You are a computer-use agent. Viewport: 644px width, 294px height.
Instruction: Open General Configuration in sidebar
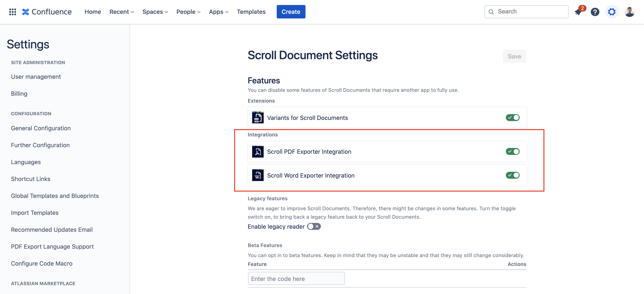(41, 128)
